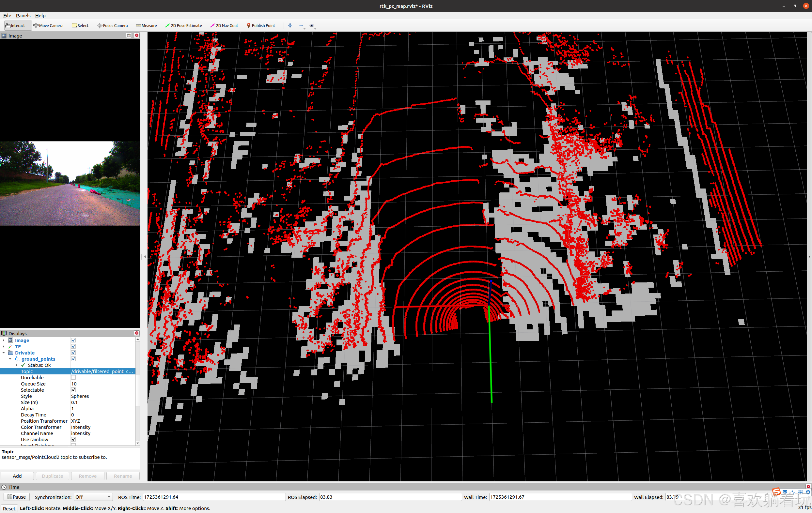Collapse the Drivable group

tap(4, 353)
